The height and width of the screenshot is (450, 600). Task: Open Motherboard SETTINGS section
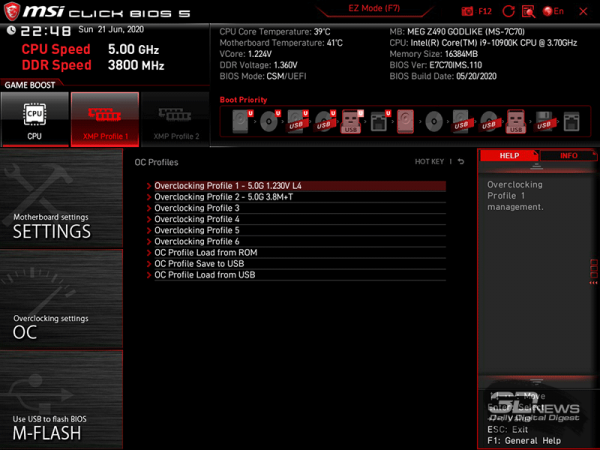tap(61, 226)
